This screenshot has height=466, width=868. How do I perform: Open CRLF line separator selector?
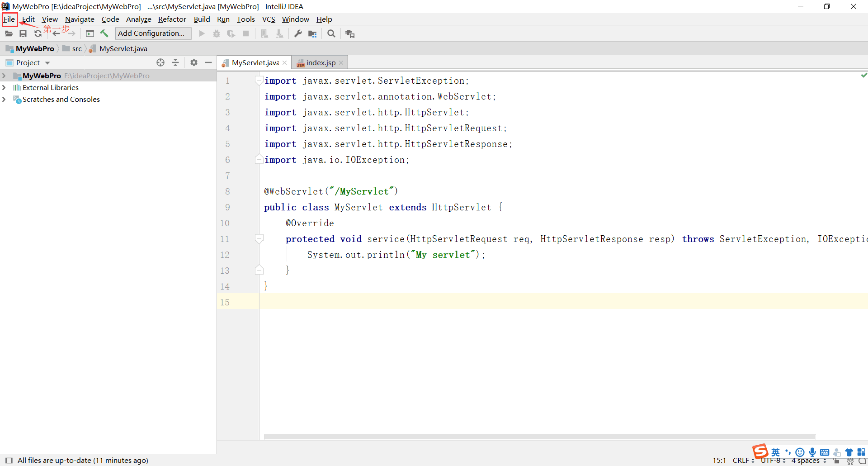coord(743,461)
